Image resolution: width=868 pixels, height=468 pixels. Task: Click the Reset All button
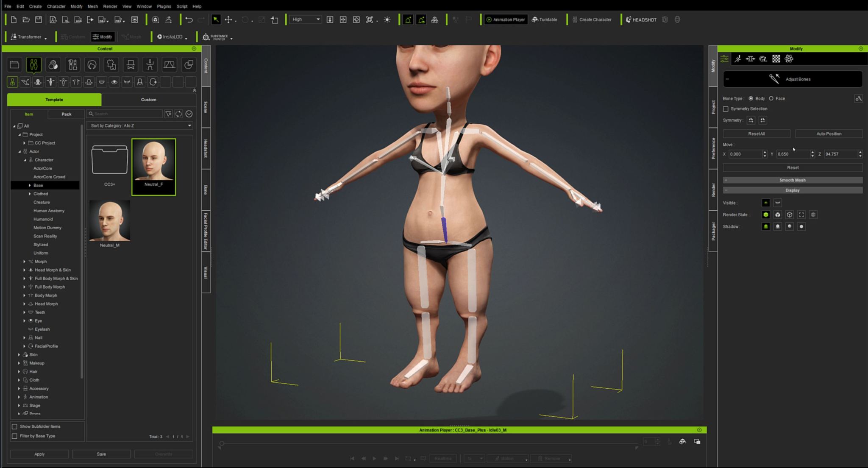coord(757,134)
